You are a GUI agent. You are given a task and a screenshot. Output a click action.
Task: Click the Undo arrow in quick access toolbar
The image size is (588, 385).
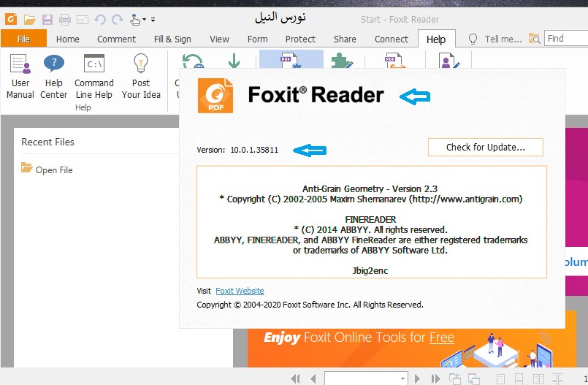pos(100,19)
